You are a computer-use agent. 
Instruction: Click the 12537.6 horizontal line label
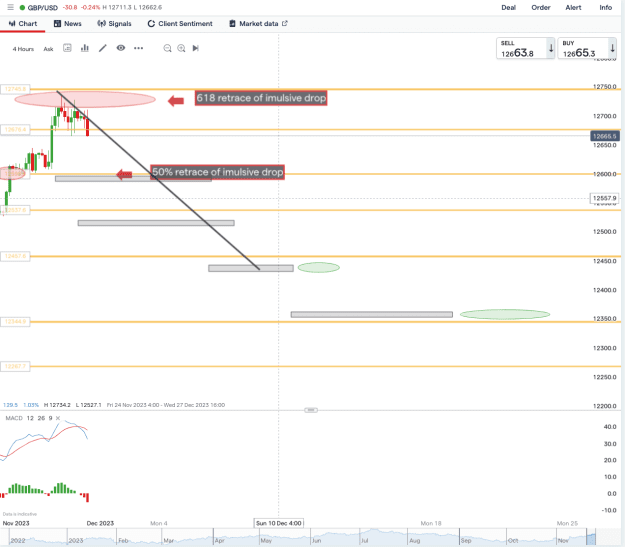pyautogui.click(x=15, y=210)
